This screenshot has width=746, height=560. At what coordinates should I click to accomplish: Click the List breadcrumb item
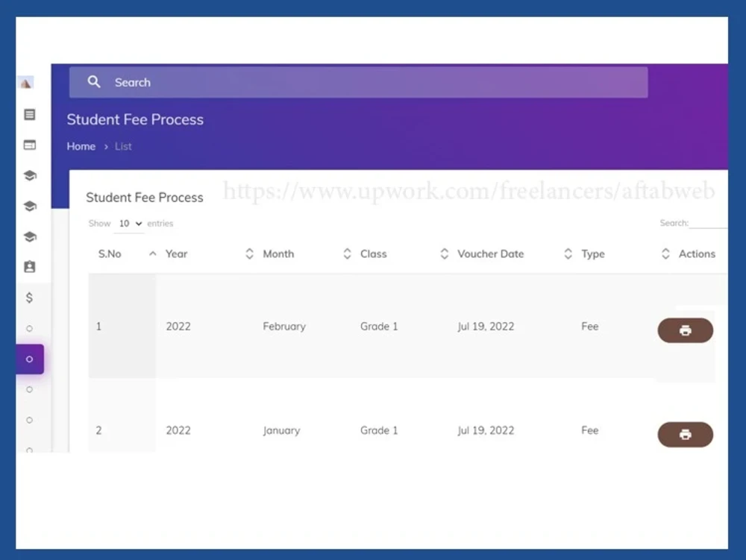123,146
